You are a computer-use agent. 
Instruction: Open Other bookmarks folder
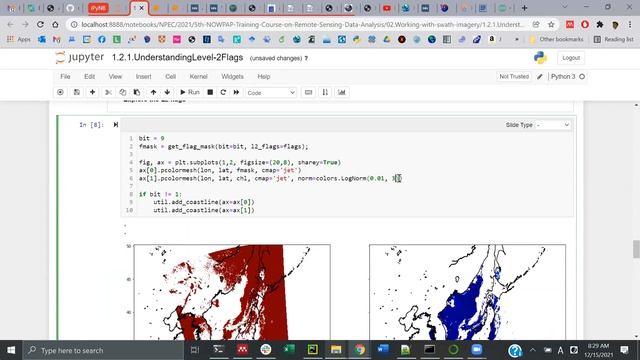[x=556, y=40]
